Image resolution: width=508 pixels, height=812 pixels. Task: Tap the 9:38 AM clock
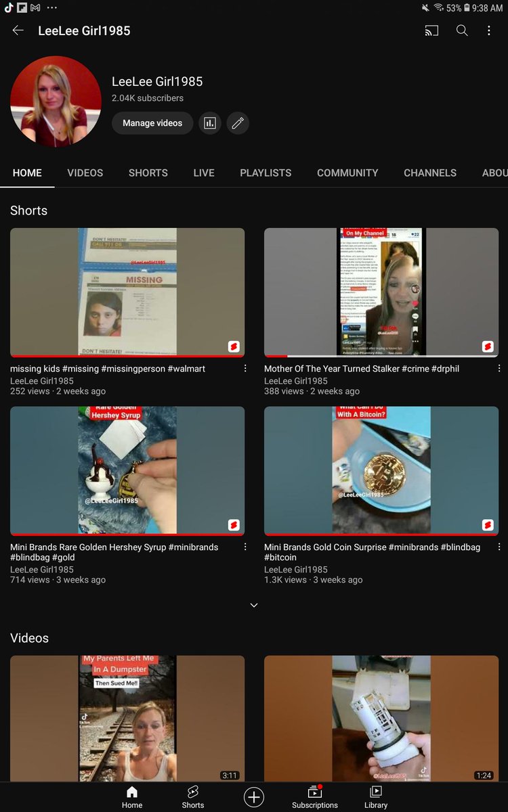click(x=488, y=8)
